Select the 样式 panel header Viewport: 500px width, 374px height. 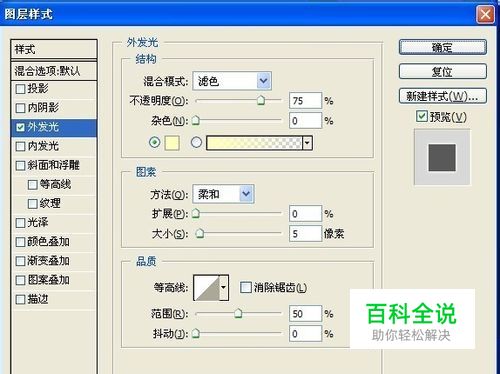tap(54, 50)
